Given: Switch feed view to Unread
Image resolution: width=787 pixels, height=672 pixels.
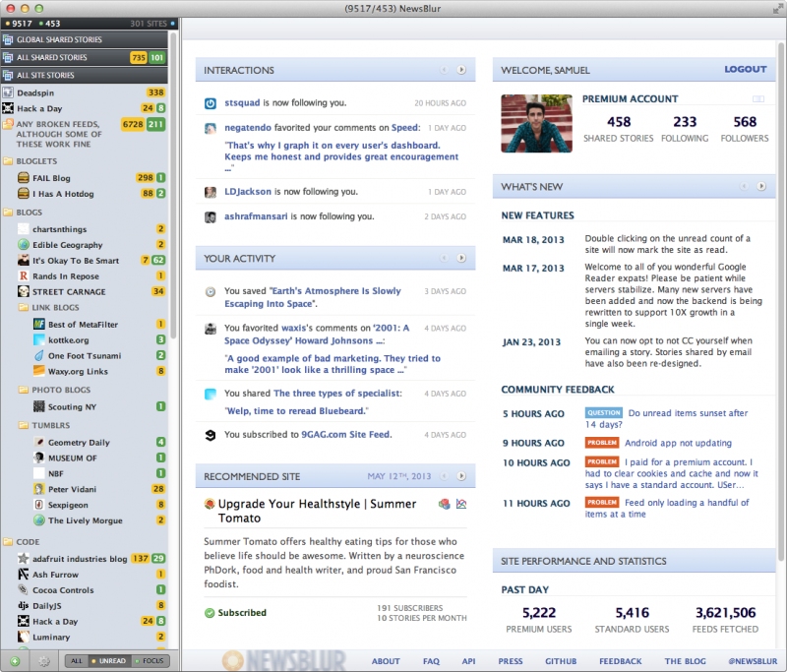Looking at the screenshot, I should click(x=109, y=661).
